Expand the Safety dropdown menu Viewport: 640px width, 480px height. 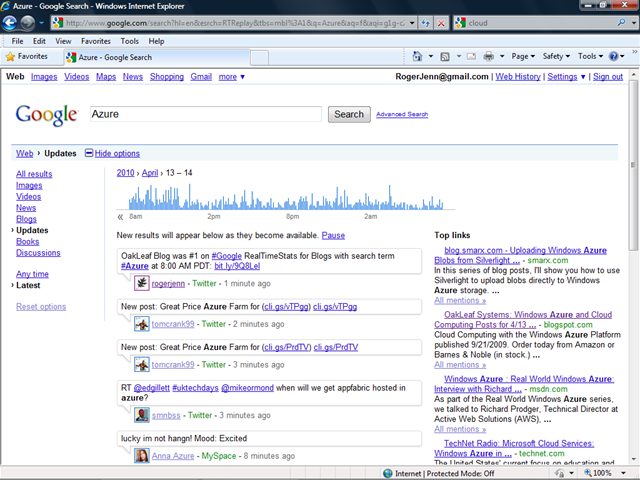(554, 57)
